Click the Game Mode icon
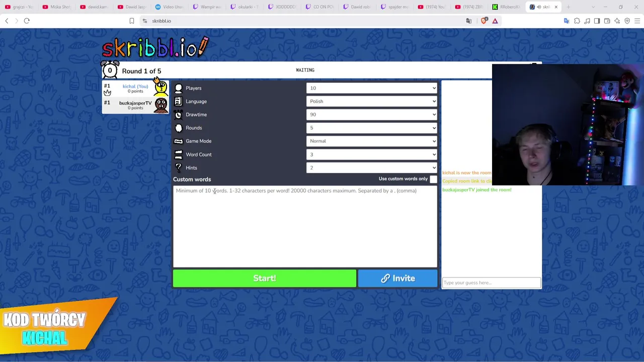Screen dimensions: 644x362 (x=179, y=141)
